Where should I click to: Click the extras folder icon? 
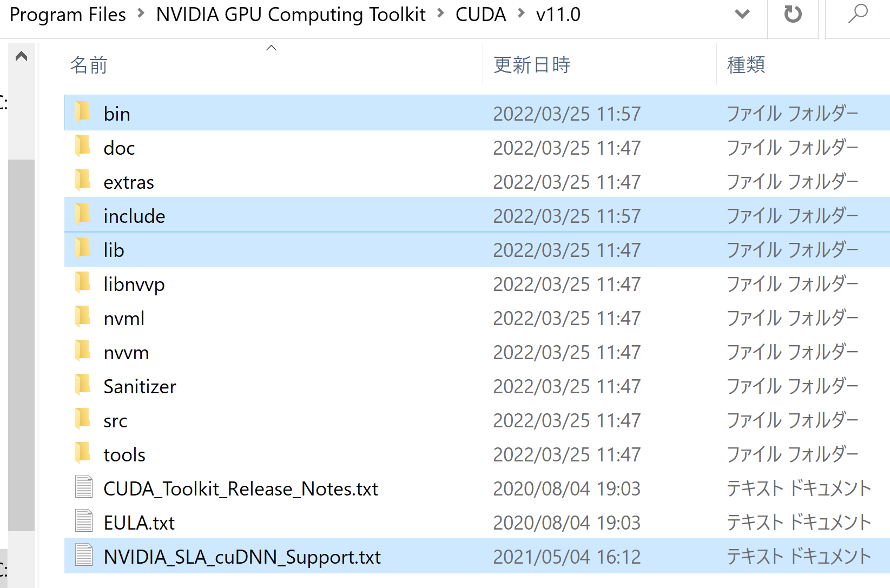(83, 180)
